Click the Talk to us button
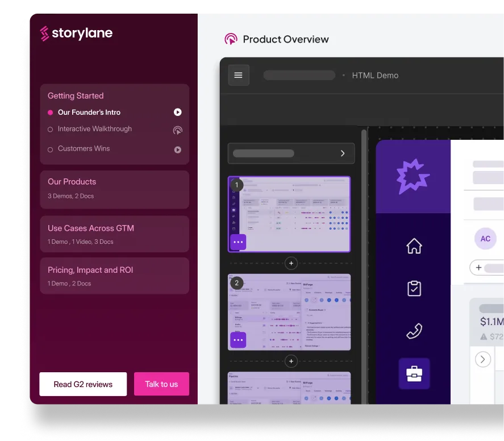This screenshot has height=441, width=504. click(161, 384)
